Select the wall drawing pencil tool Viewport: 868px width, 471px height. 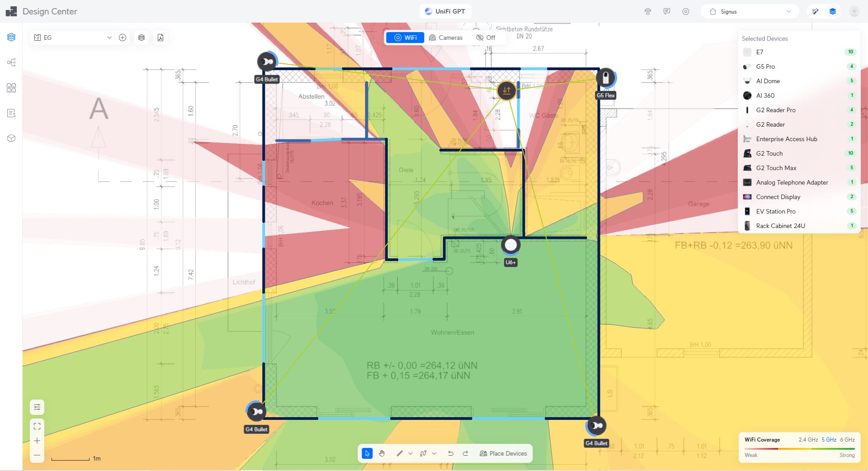point(400,453)
